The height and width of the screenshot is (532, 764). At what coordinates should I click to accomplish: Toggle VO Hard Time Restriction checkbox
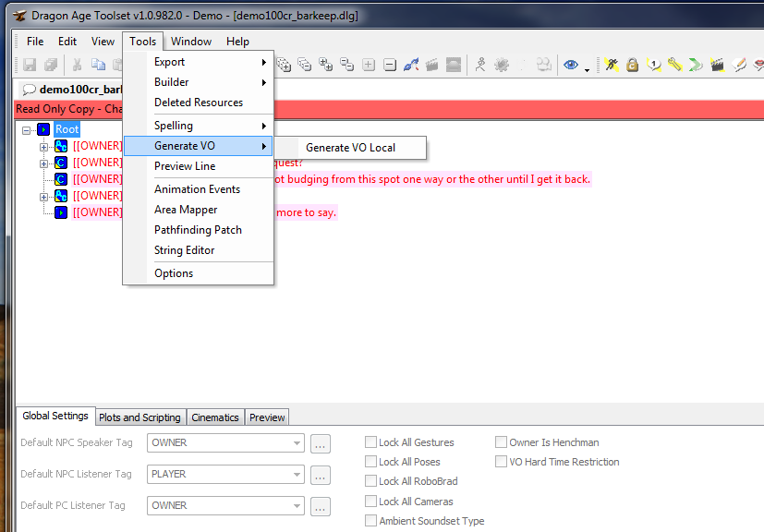[502, 462]
